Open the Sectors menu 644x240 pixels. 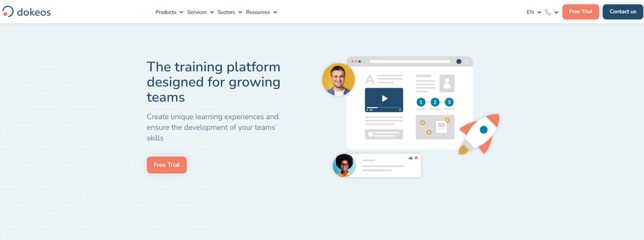[230, 12]
